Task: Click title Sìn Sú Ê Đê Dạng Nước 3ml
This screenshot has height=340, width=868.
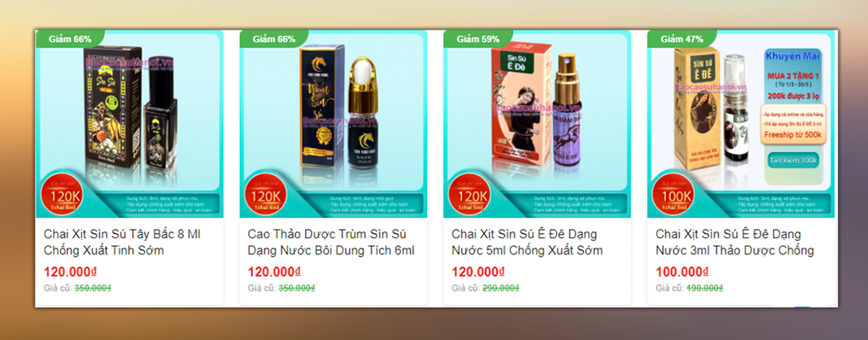Action: 735,242
